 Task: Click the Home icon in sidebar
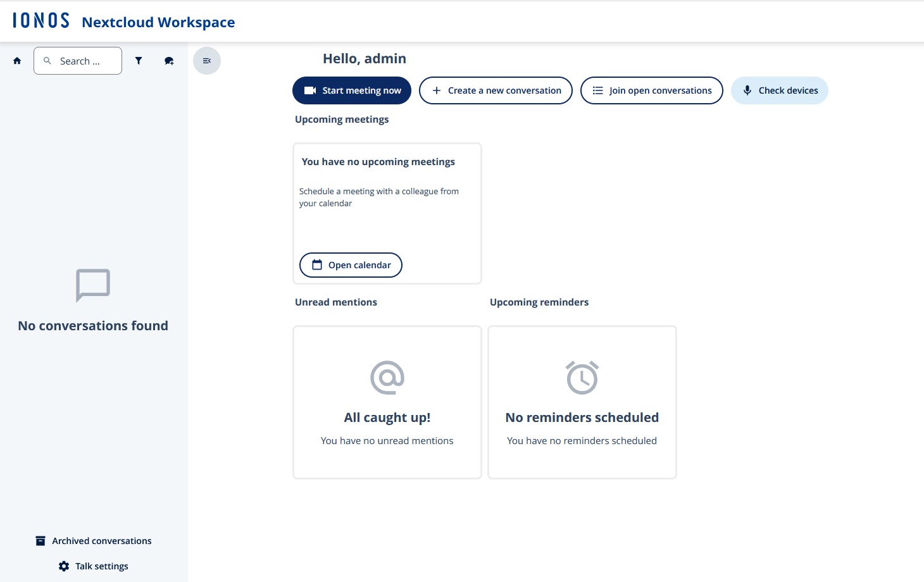(17, 61)
